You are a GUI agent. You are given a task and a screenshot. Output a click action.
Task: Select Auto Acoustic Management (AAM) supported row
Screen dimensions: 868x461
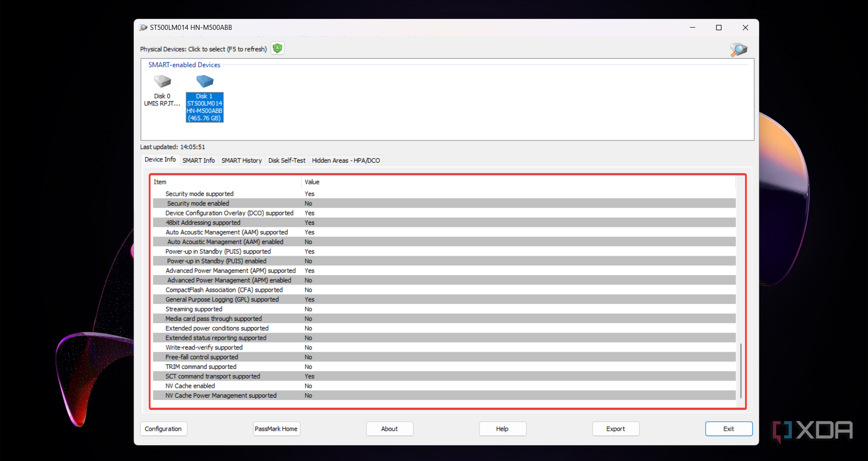[x=444, y=232]
